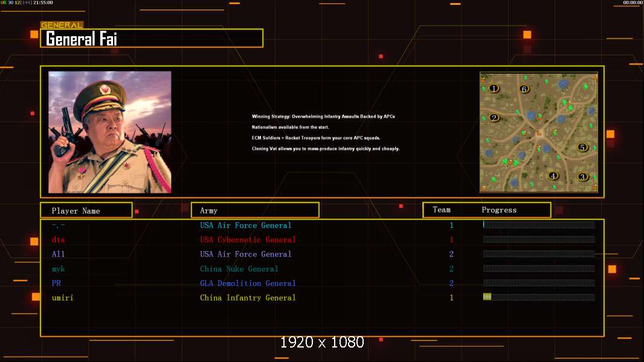Click umiri's loading progress bar
Viewport: 644px width, 362px height.
tap(539, 297)
